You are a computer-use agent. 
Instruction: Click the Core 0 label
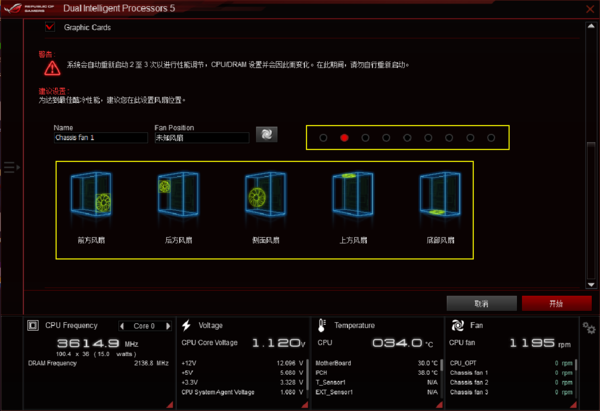144,326
